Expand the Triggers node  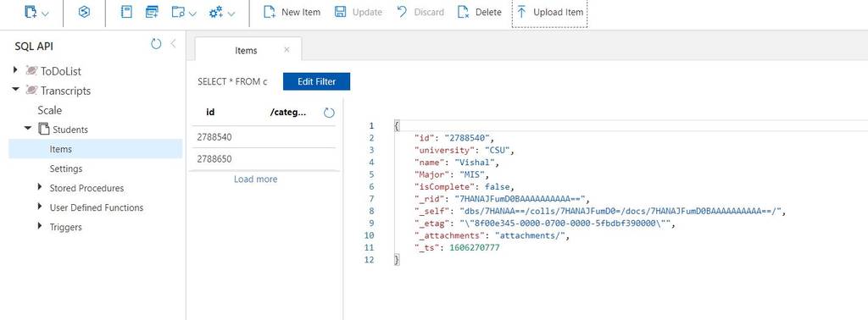(40, 226)
